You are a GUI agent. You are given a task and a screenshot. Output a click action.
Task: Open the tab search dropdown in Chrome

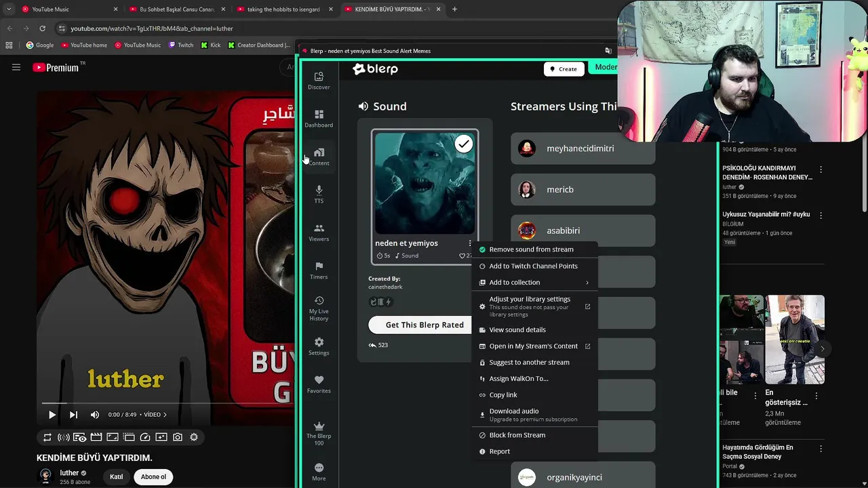[9, 9]
